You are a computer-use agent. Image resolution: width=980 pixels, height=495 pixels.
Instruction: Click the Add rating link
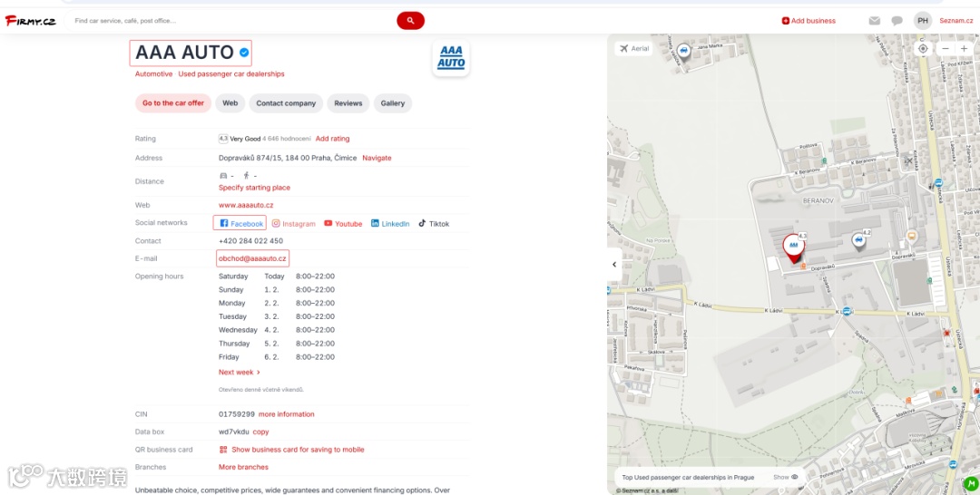332,139
